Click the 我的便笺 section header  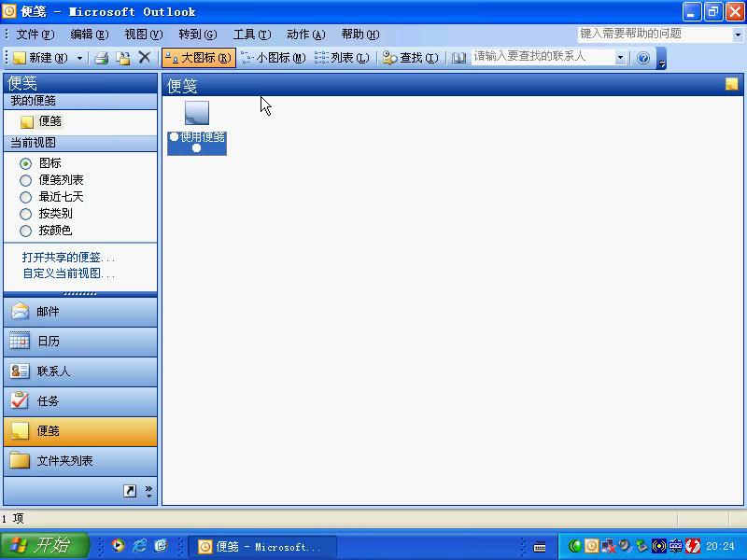80,101
